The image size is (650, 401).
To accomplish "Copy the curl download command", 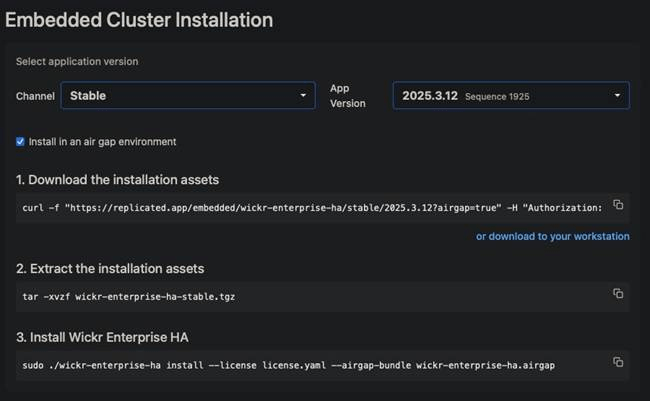I will click(x=618, y=205).
